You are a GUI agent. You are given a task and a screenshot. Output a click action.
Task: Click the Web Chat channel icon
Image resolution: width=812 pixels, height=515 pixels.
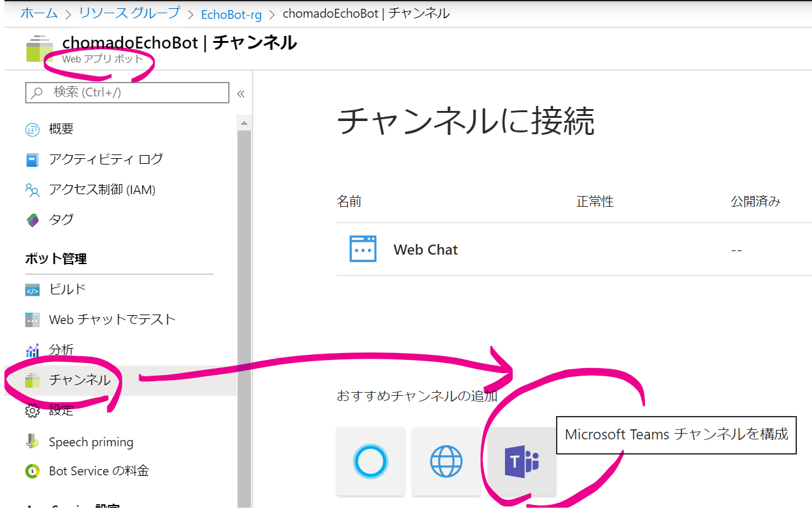[x=363, y=249]
